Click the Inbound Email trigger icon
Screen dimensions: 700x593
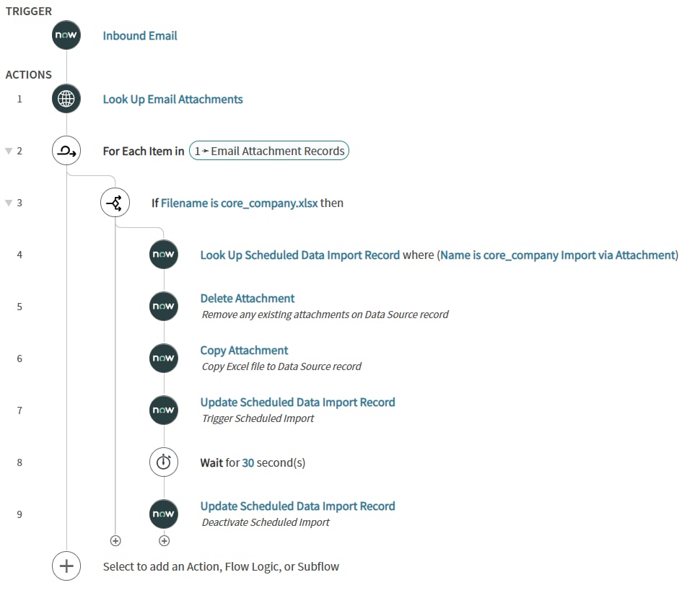coord(66,34)
